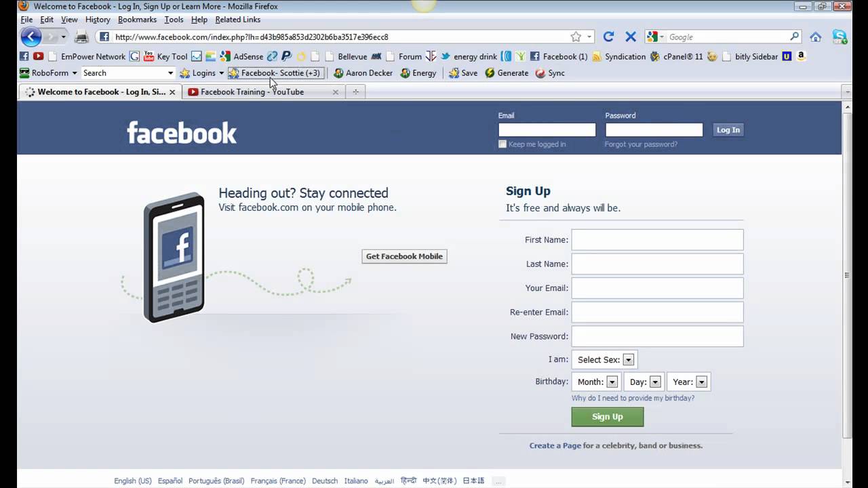
Task: Open the Amazon bookmark icon
Action: 801,56
